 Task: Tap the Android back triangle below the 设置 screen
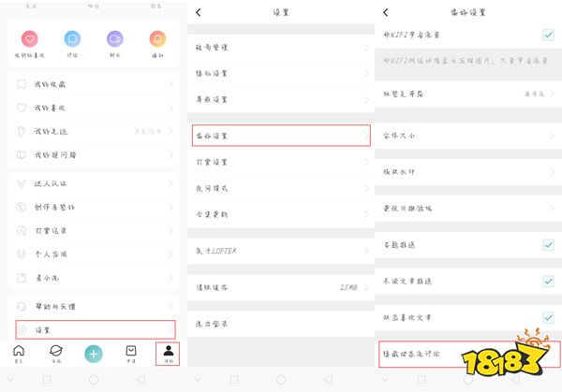point(328,379)
